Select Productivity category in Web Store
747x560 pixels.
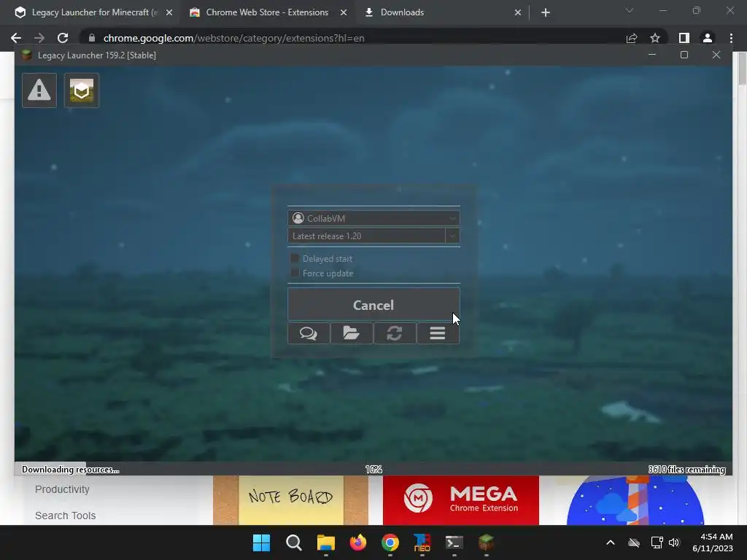pyautogui.click(x=62, y=489)
